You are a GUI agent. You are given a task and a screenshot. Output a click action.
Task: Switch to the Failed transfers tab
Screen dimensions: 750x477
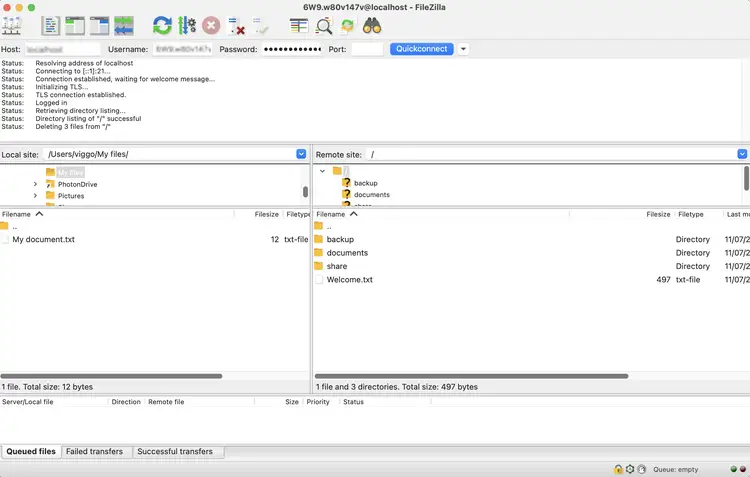click(x=94, y=451)
